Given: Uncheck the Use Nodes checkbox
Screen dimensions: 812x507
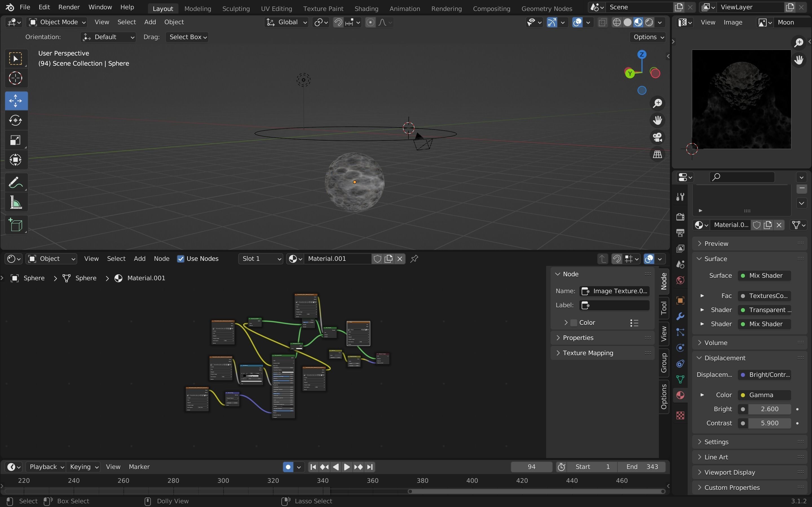Looking at the screenshot, I should pos(181,259).
